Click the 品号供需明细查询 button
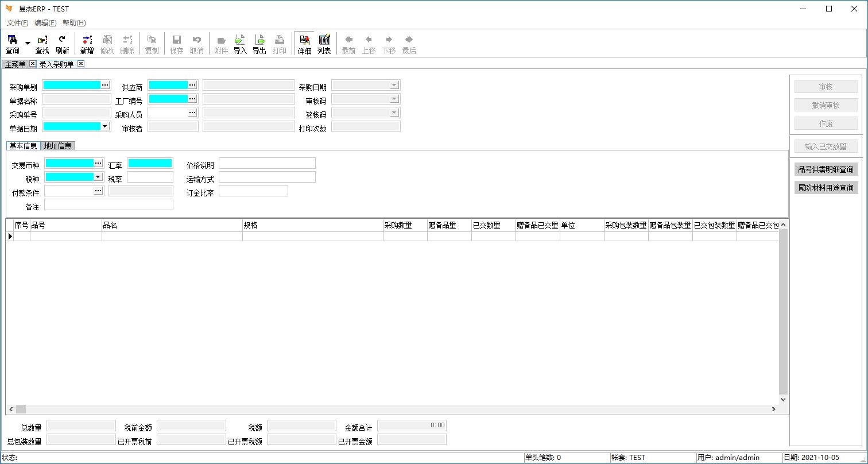 [826, 169]
